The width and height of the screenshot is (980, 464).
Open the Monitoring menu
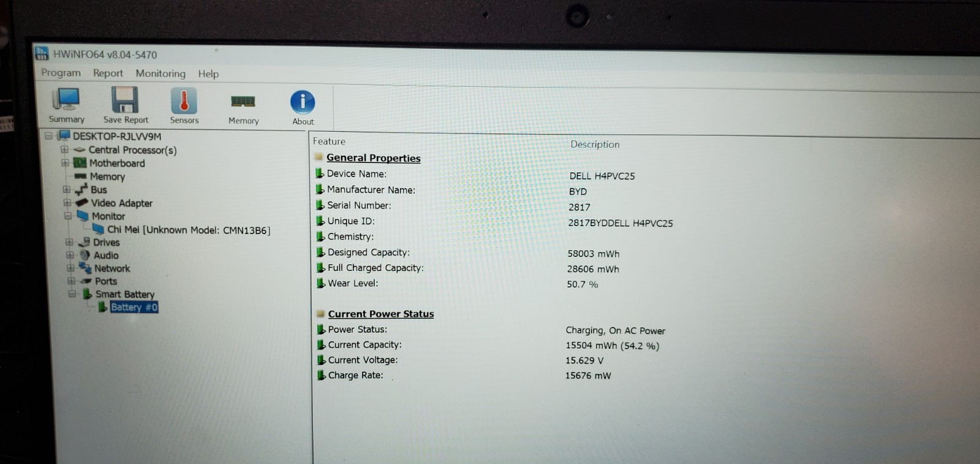click(x=160, y=74)
